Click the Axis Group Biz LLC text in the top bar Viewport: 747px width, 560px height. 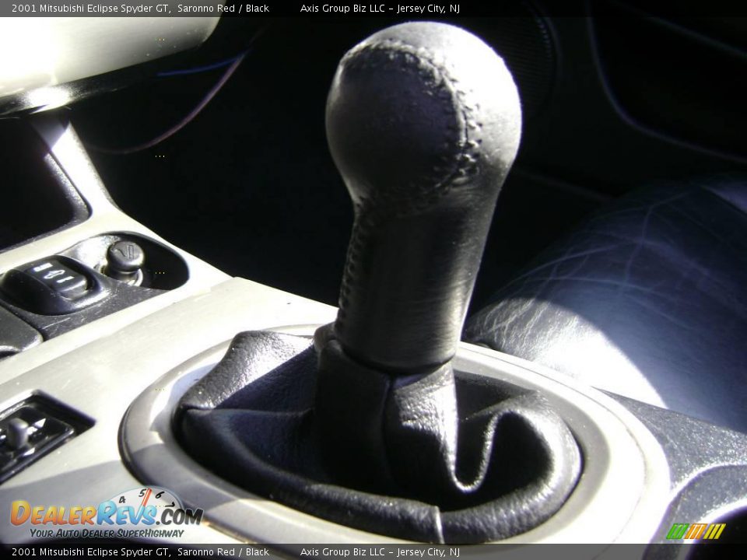342,8
